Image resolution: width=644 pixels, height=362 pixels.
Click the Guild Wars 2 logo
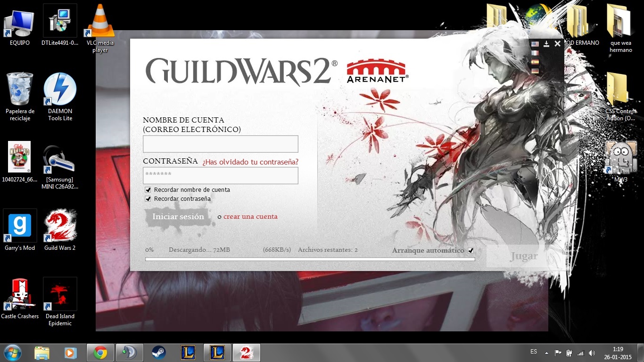point(241,71)
